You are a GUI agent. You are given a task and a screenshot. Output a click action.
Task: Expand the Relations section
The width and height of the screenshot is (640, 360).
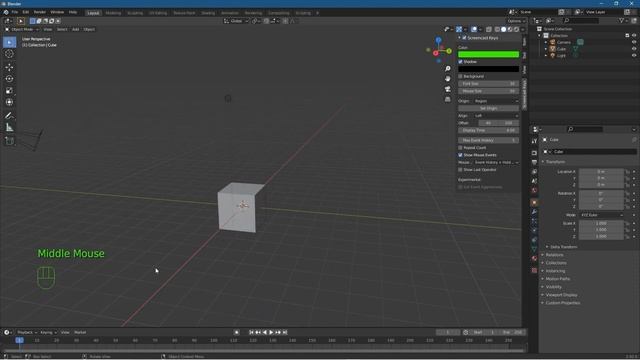coord(554,255)
